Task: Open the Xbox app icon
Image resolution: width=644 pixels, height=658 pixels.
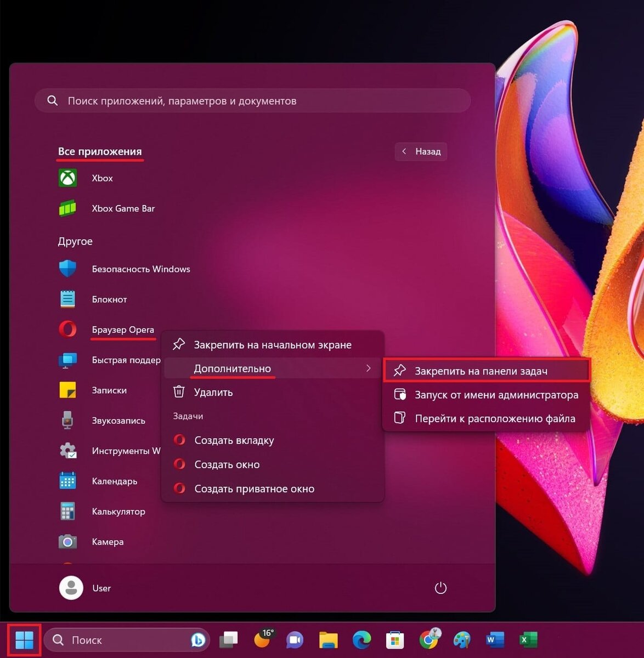Action: coord(67,178)
